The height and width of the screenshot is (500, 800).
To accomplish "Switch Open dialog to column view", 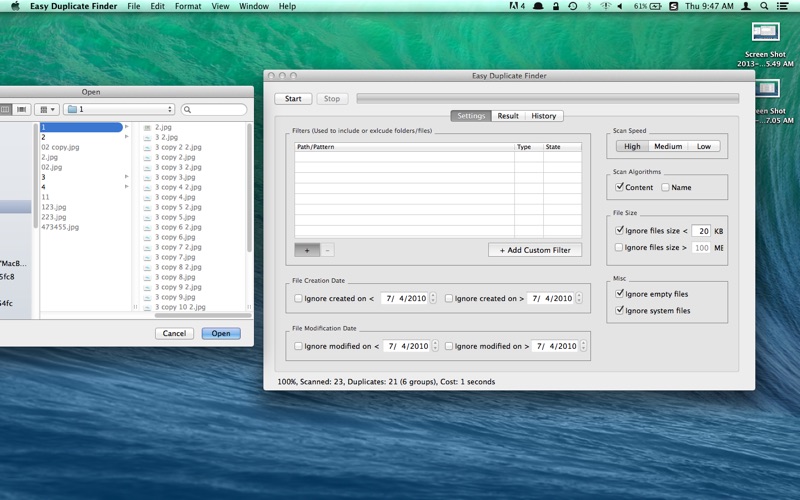I will click(x=6, y=109).
